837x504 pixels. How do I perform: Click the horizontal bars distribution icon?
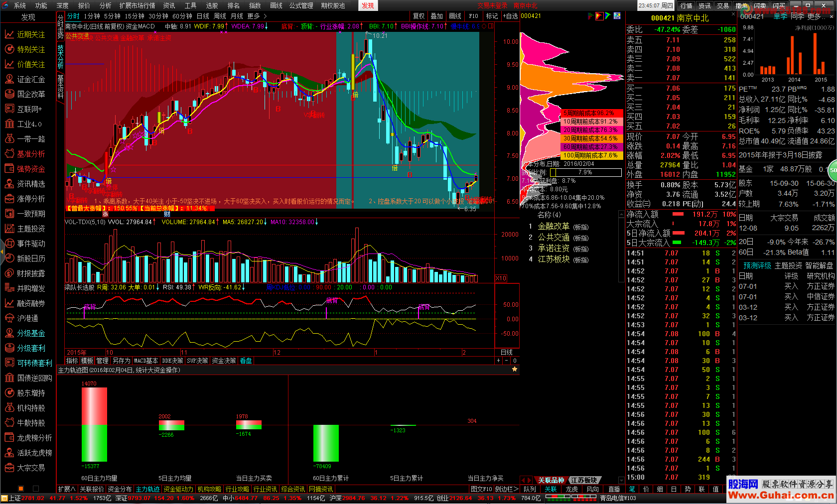click(x=591, y=16)
